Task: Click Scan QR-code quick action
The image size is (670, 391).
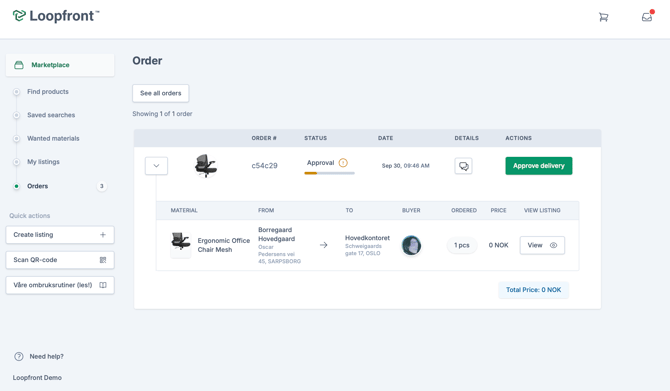Action: point(60,260)
